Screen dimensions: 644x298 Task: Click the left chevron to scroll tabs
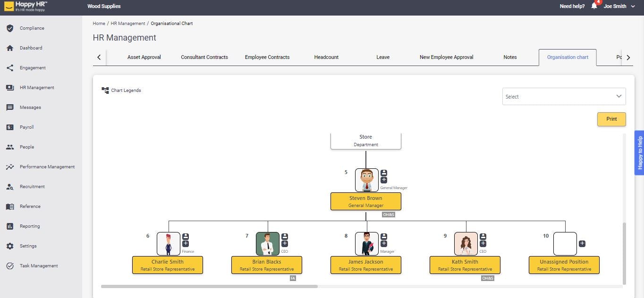99,57
